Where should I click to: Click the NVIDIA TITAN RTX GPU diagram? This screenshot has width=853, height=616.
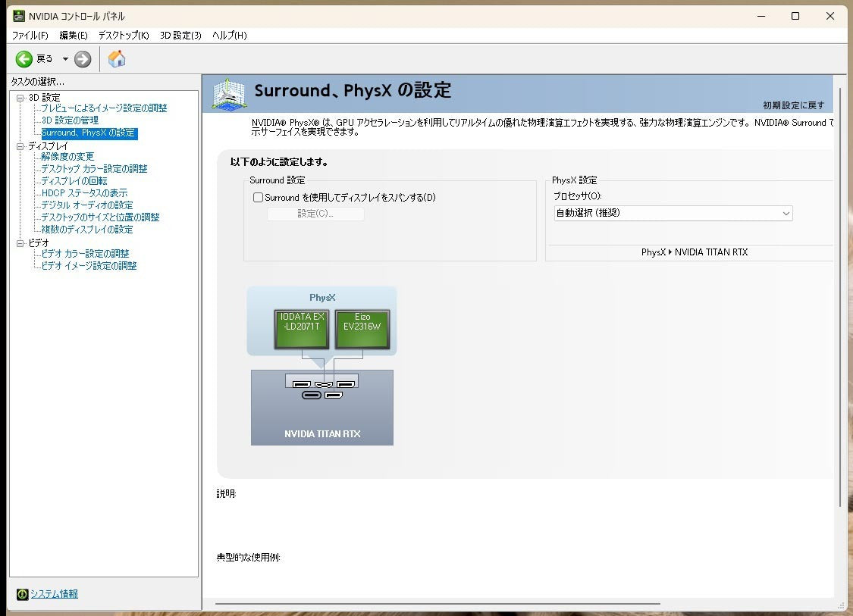pyautogui.click(x=322, y=408)
